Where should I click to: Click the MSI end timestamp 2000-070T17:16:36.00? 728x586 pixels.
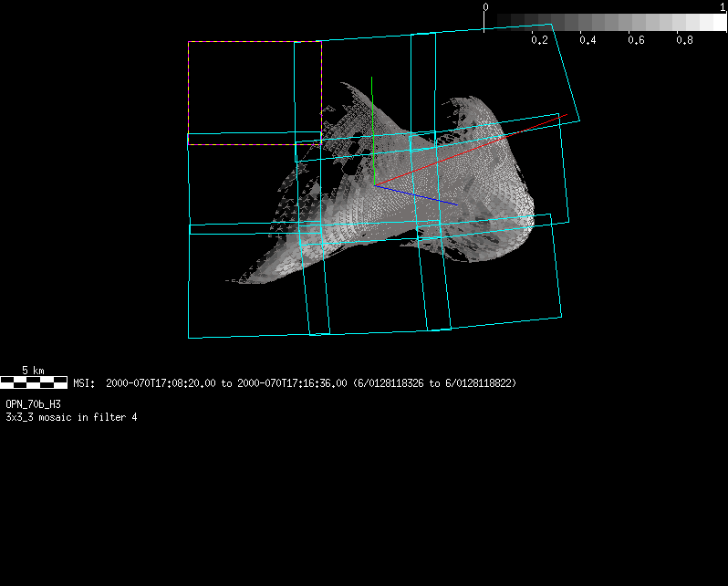(292, 383)
